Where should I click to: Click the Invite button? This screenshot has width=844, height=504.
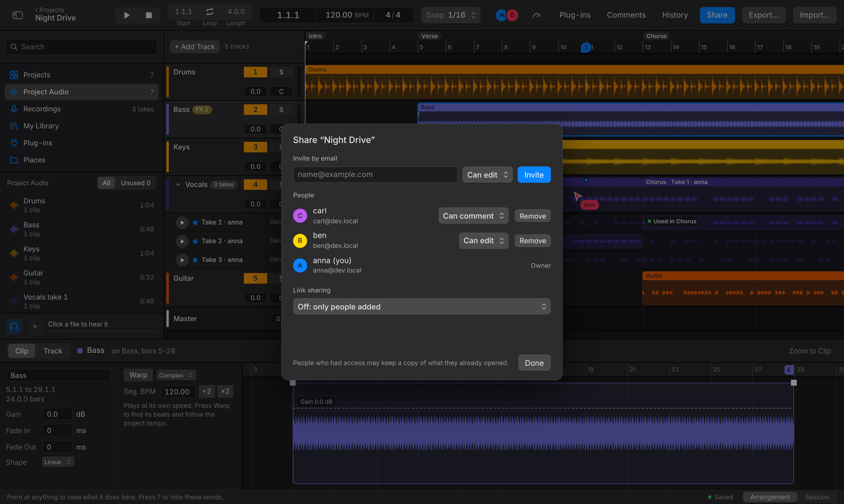click(534, 175)
